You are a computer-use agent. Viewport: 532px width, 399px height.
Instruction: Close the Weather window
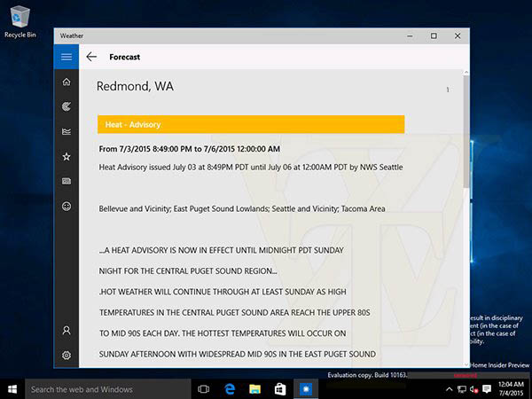[458, 35]
